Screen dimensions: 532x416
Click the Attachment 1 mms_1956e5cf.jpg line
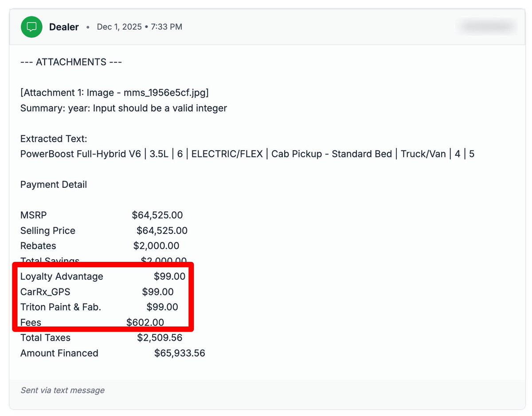click(x=114, y=93)
